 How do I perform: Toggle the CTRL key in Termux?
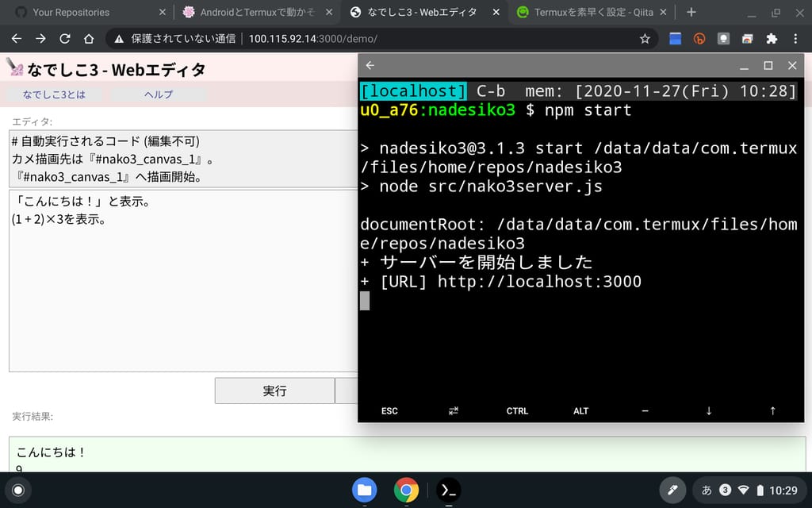[x=517, y=411]
